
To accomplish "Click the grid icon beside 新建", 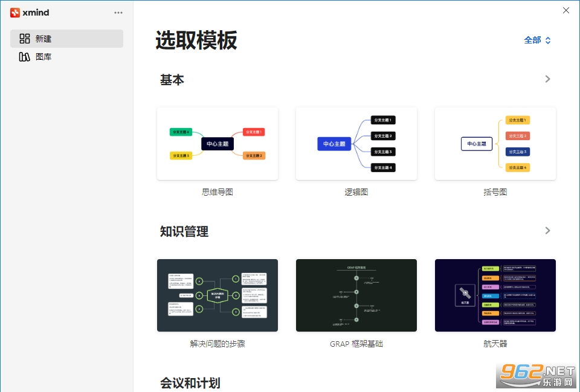I will [24, 39].
